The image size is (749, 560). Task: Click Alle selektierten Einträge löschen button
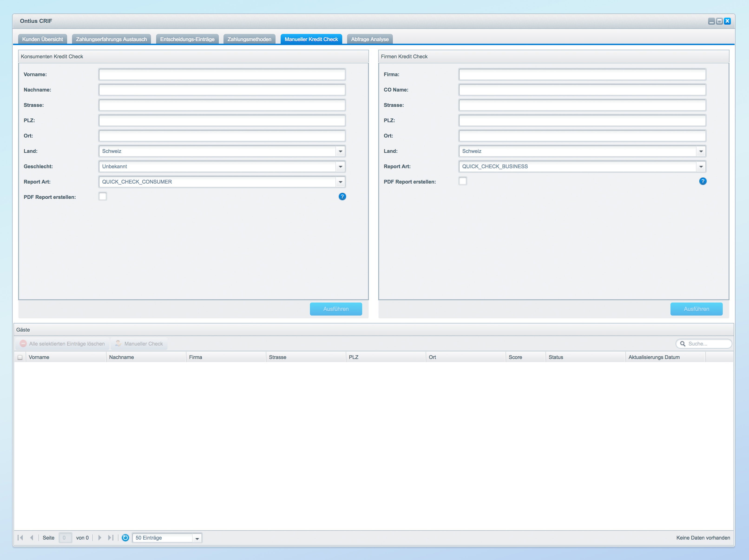point(62,344)
